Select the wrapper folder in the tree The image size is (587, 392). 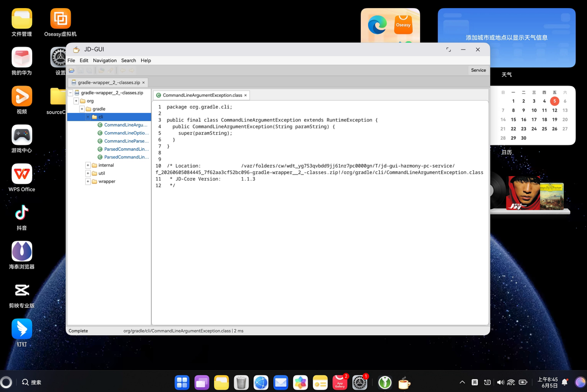pyautogui.click(x=107, y=181)
